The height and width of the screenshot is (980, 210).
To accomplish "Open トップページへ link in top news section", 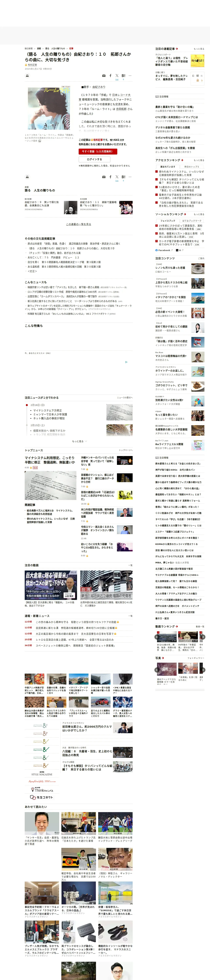I will tap(126, 450).
